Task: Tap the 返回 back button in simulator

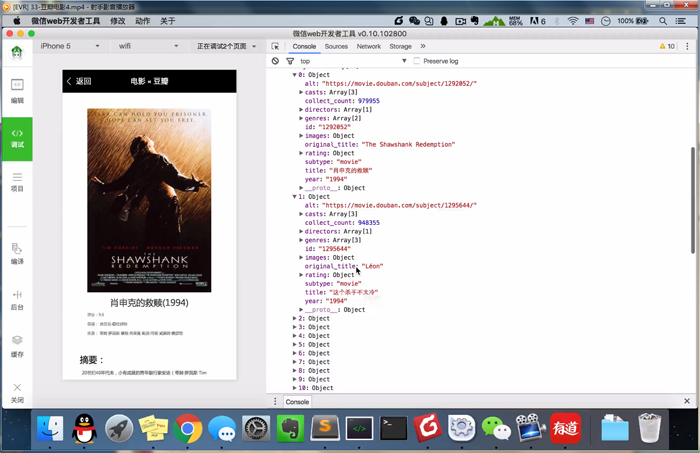Action: (78, 81)
